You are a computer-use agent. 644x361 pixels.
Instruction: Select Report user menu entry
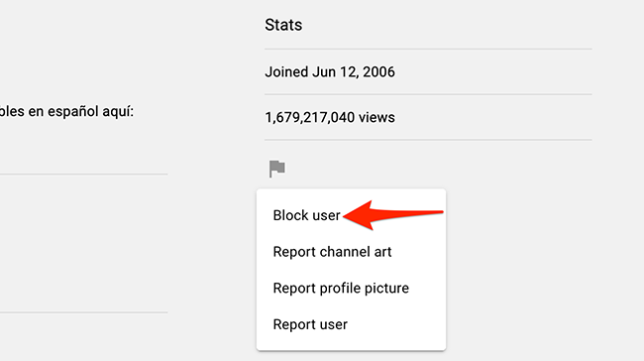(x=310, y=324)
